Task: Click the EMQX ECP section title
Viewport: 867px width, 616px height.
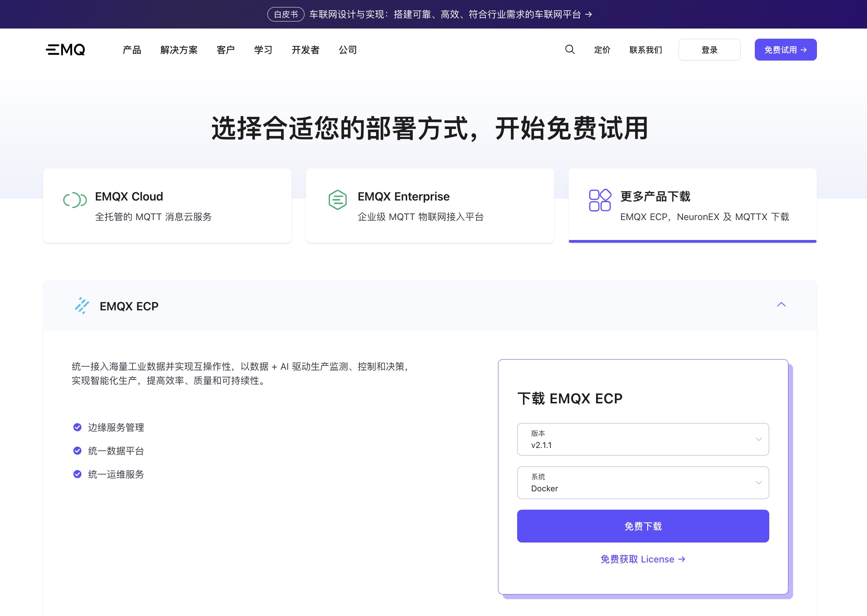Action: tap(129, 306)
